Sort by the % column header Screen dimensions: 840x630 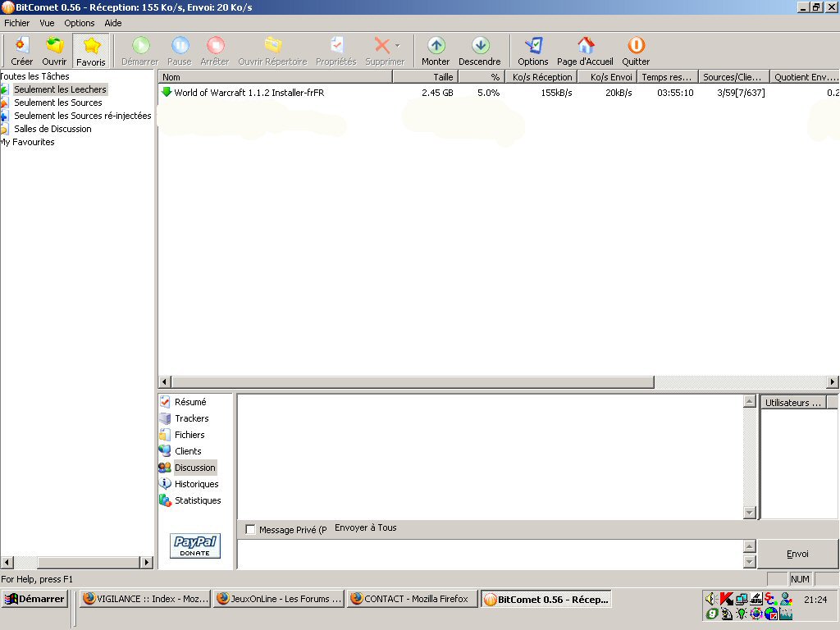(x=482, y=77)
